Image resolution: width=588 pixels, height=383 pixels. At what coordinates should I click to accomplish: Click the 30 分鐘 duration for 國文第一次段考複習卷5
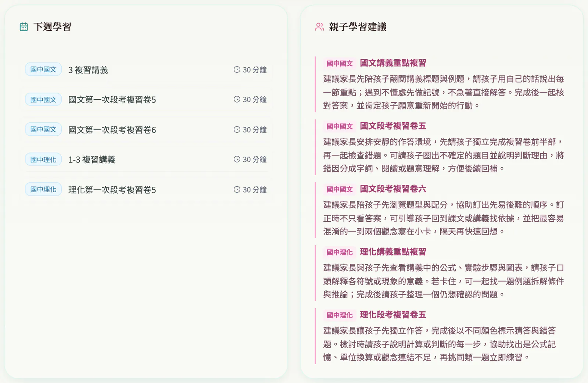point(255,99)
